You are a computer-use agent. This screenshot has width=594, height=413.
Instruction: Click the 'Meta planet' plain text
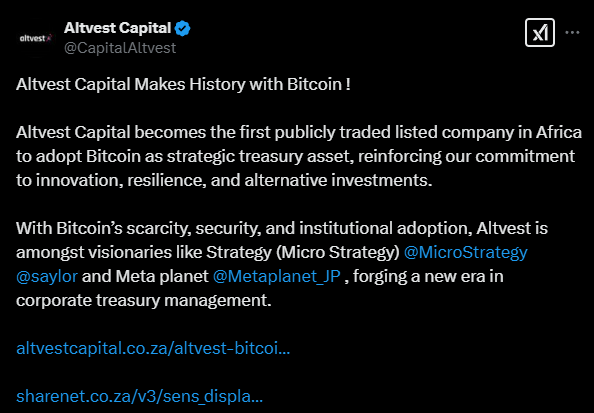pyautogui.click(x=162, y=276)
